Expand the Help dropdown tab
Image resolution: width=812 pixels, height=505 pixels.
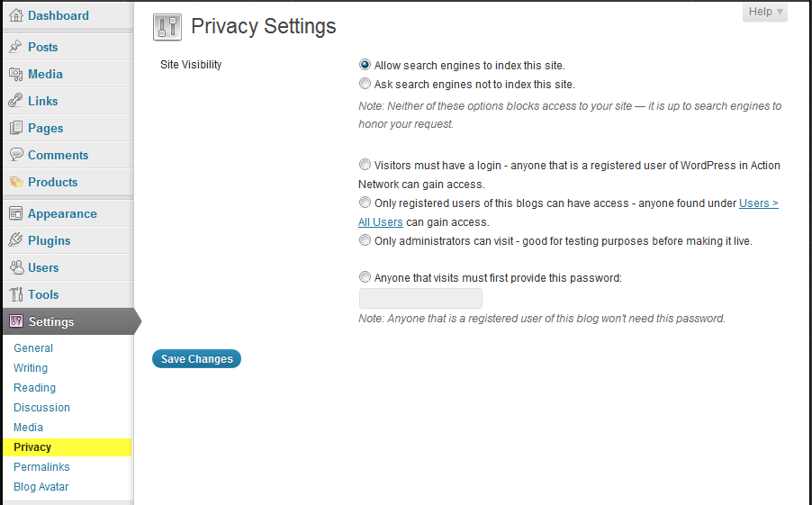point(765,12)
